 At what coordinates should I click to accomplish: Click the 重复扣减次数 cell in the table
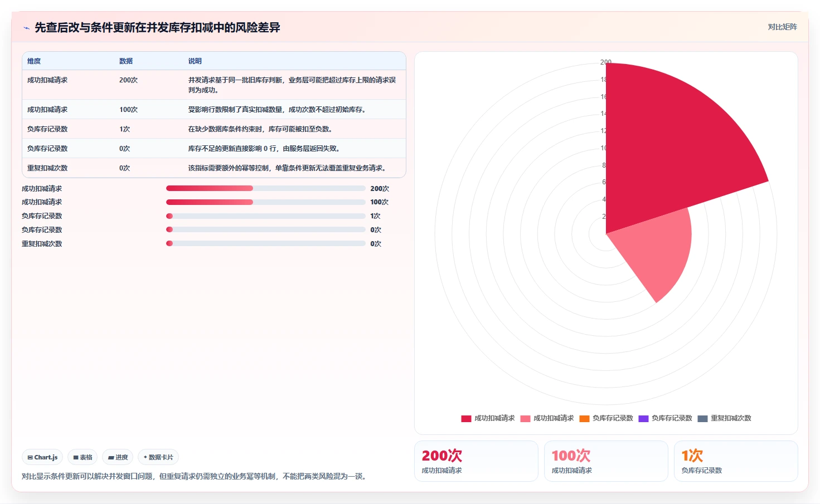(x=47, y=168)
